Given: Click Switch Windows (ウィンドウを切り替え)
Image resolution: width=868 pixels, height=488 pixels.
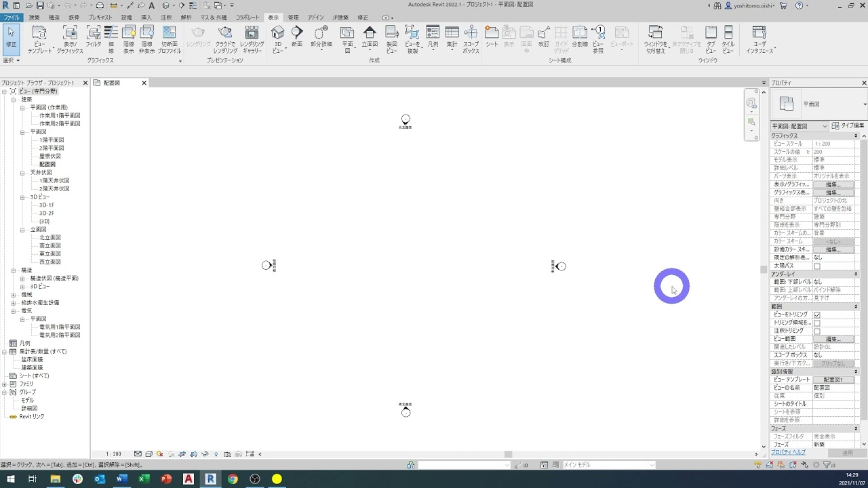Looking at the screenshot, I should click(x=656, y=39).
